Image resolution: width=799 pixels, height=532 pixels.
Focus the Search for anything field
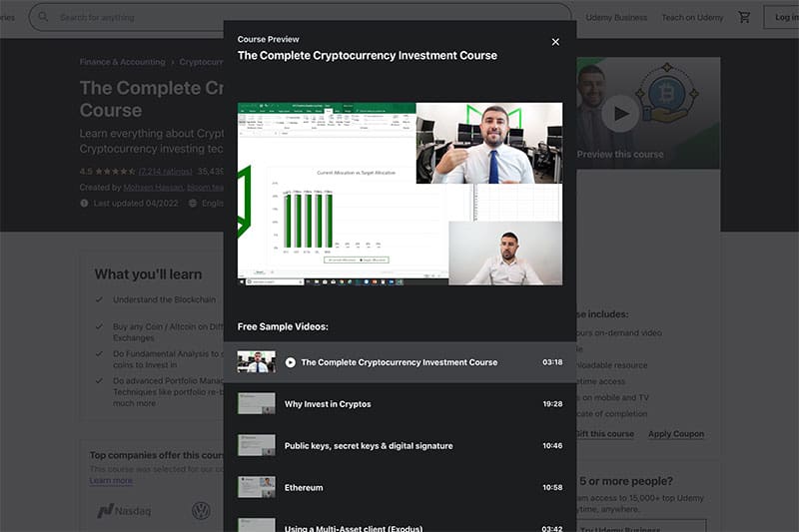point(301,17)
